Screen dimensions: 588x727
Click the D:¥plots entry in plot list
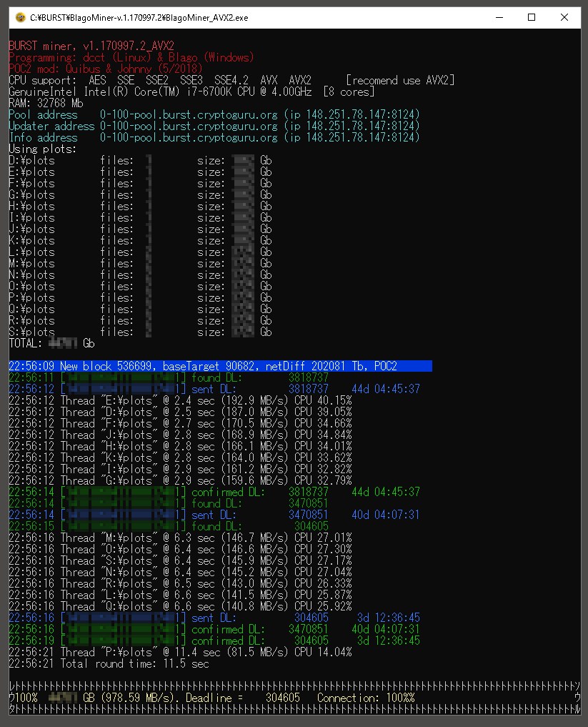coord(32,160)
